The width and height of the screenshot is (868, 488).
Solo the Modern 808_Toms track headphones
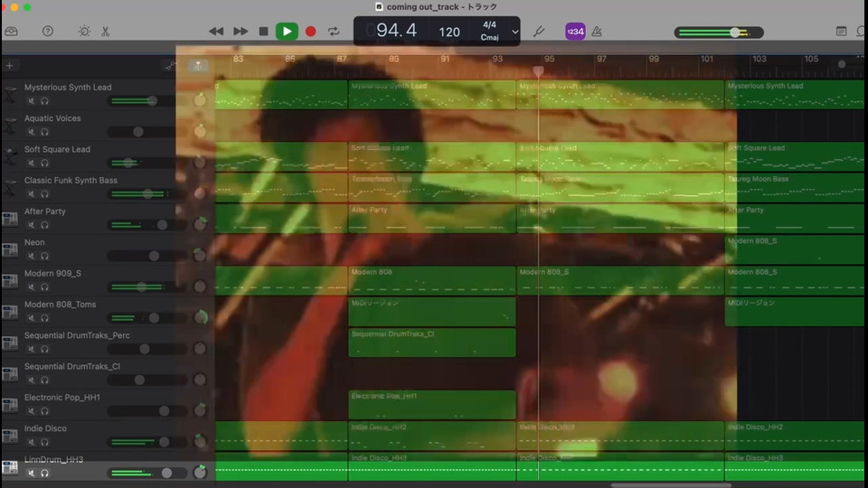click(45, 318)
